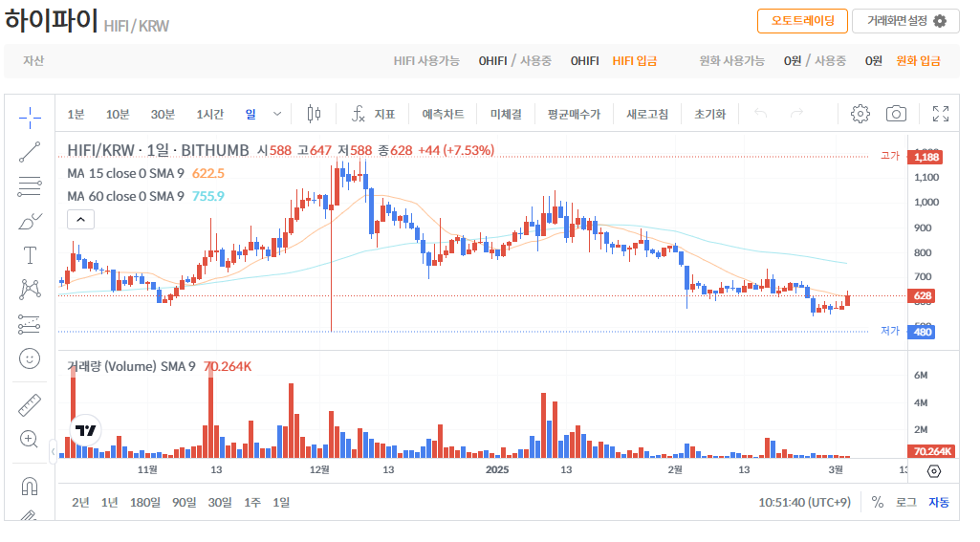Click the HIFI 입금 deposit link

coord(635,60)
